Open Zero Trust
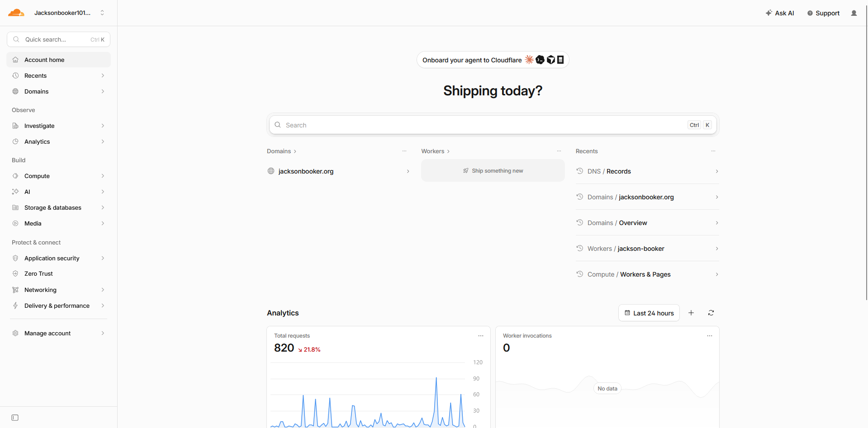The image size is (868, 428). click(x=59, y=273)
